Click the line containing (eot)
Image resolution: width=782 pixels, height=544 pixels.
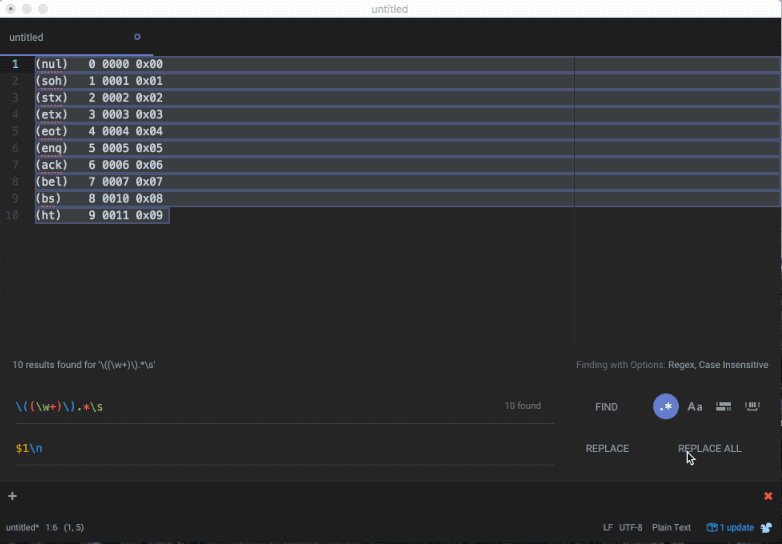coord(407,131)
